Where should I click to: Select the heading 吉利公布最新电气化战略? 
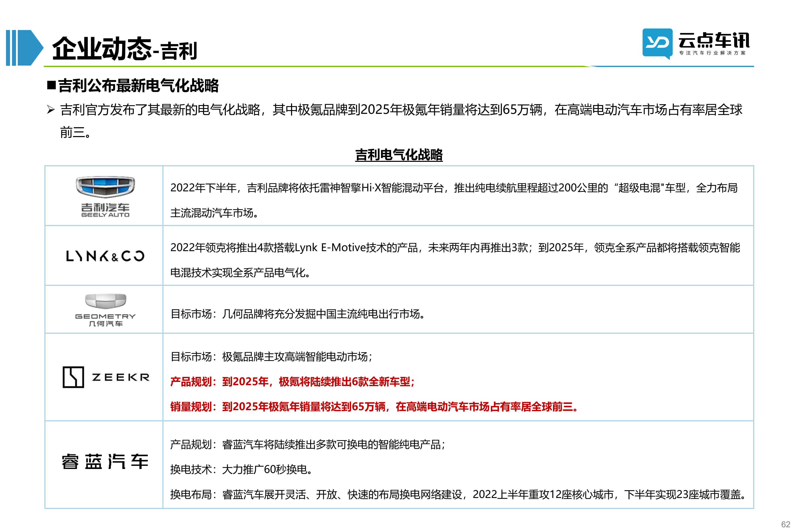[138, 86]
